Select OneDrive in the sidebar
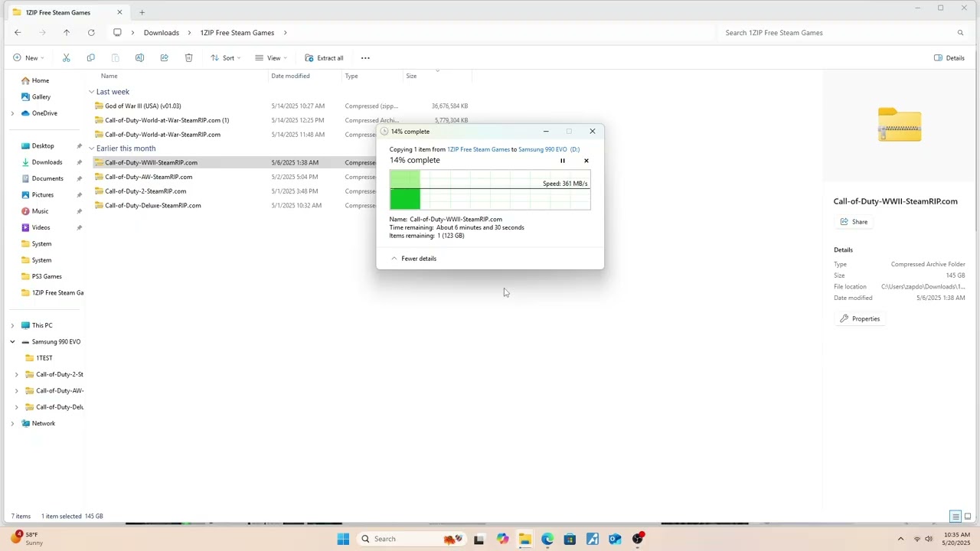Image resolution: width=980 pixels, height=551 pixels. 44,113
